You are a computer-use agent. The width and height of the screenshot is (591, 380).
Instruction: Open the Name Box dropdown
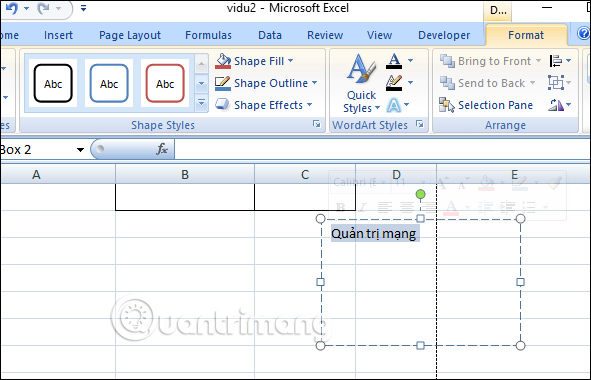click(80, 150)
